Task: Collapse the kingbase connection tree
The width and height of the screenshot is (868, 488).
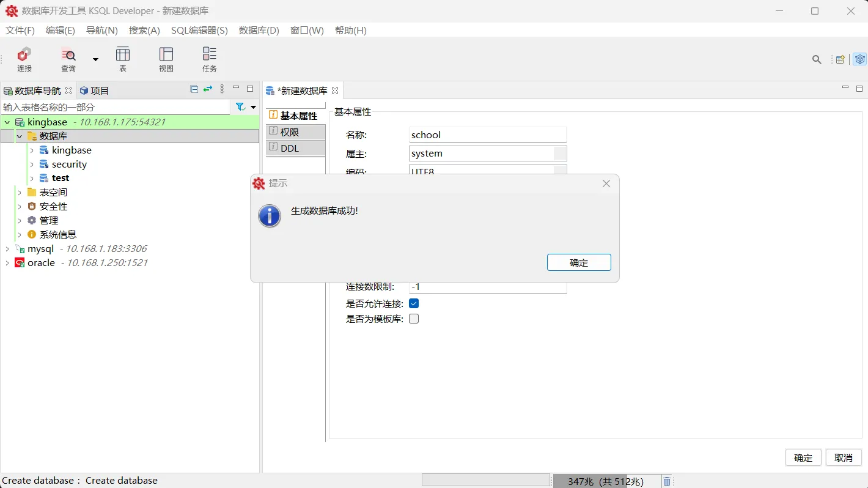Action: coord(7,122)
